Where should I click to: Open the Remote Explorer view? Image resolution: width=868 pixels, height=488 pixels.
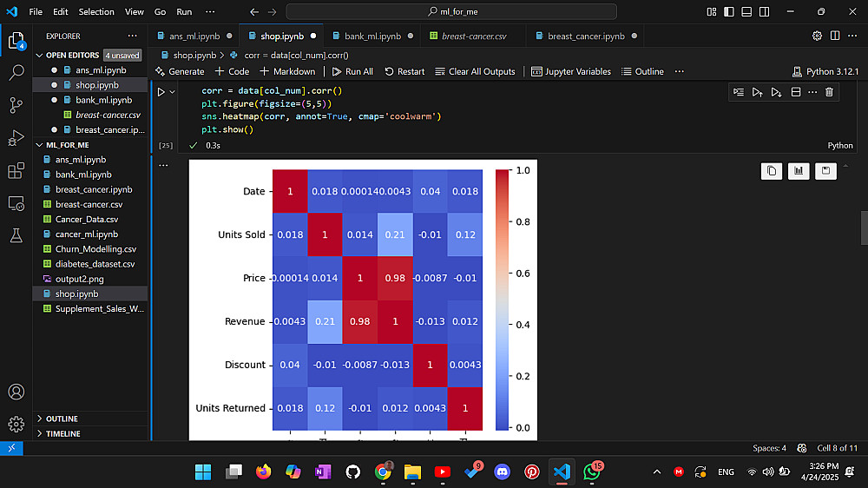(16, 203)
